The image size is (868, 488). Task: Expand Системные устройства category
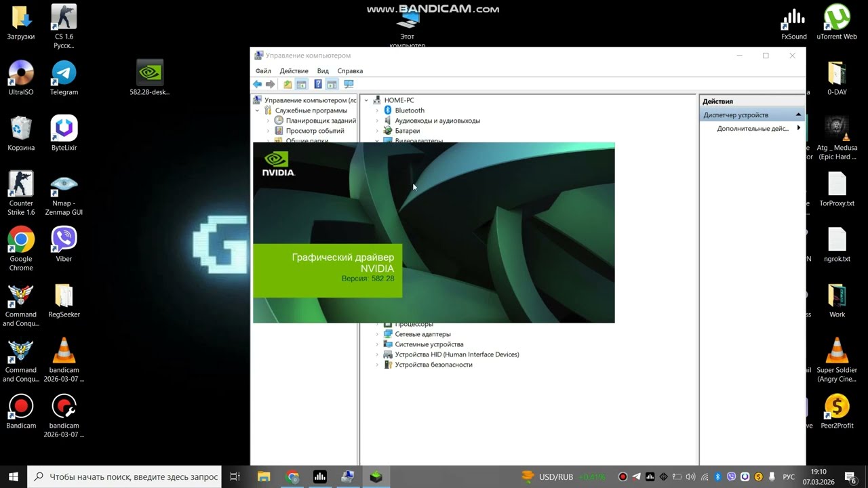377,344
